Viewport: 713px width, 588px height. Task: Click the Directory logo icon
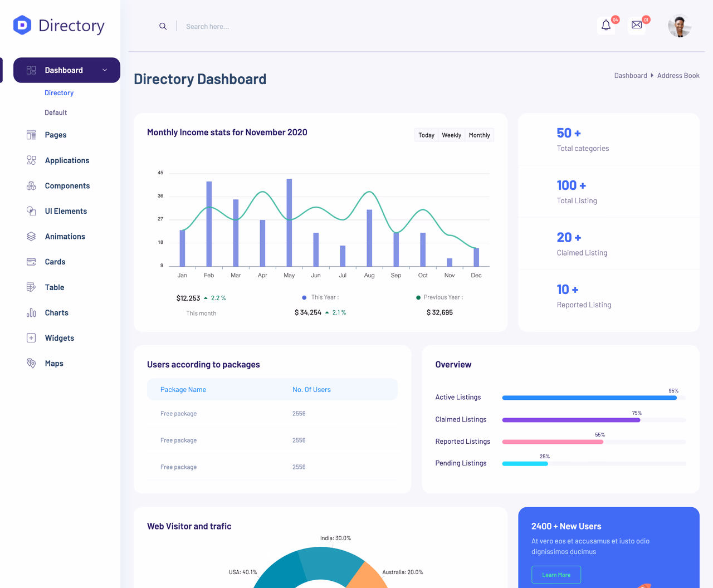(22, 25)
